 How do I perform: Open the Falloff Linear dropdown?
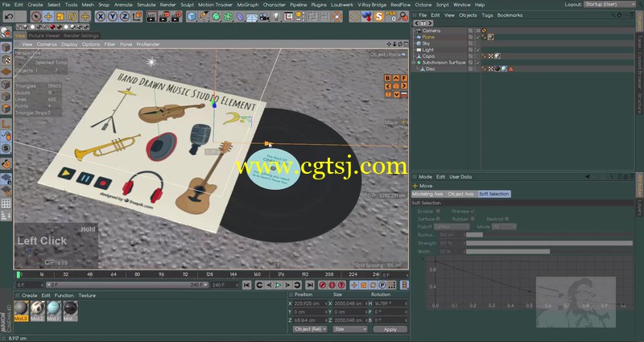452,227
